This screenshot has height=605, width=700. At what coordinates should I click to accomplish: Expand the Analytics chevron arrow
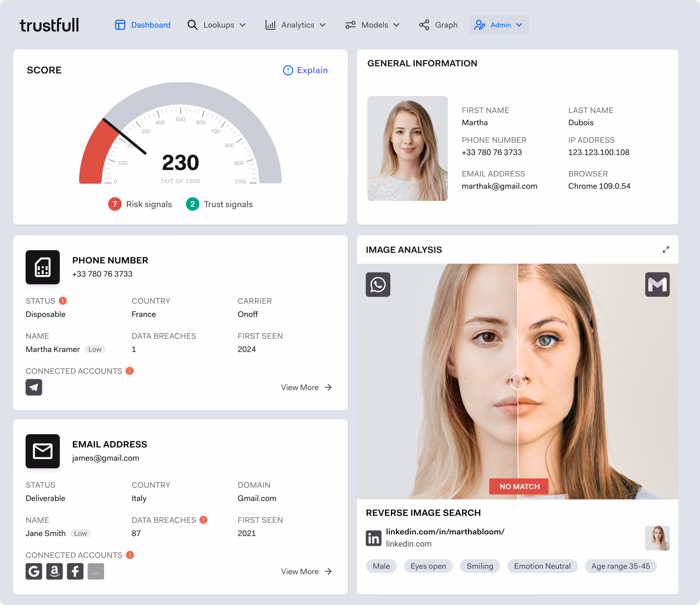pyautogui.click(x=323, y=25)
